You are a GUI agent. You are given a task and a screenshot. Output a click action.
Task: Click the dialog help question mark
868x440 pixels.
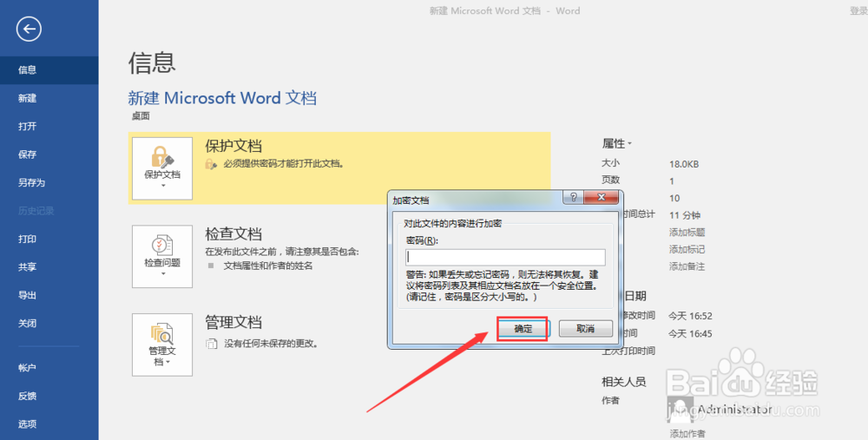pos(573,197)
